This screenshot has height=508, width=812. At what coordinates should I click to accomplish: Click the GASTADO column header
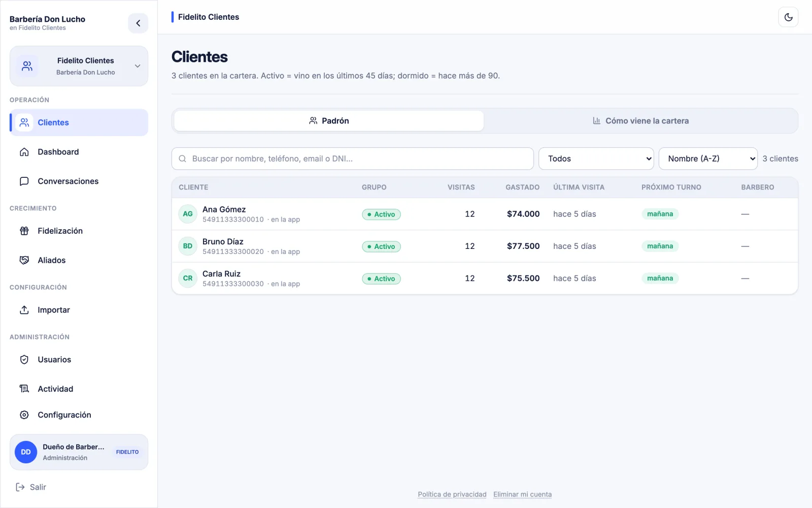pyautogui.click(x=522, y=187)
